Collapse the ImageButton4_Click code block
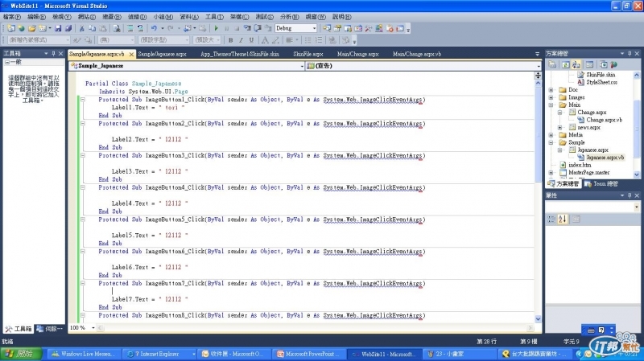 click(83, 187)
